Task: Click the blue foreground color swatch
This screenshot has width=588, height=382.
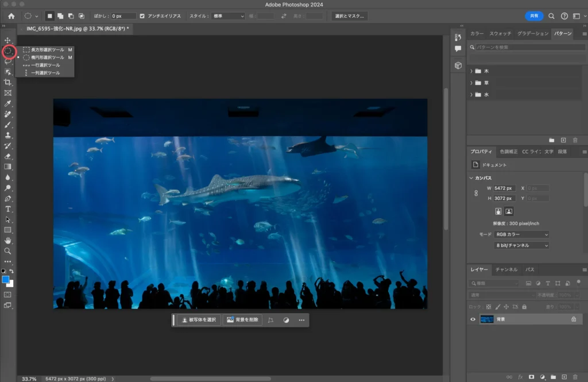Action: (6, 279)
